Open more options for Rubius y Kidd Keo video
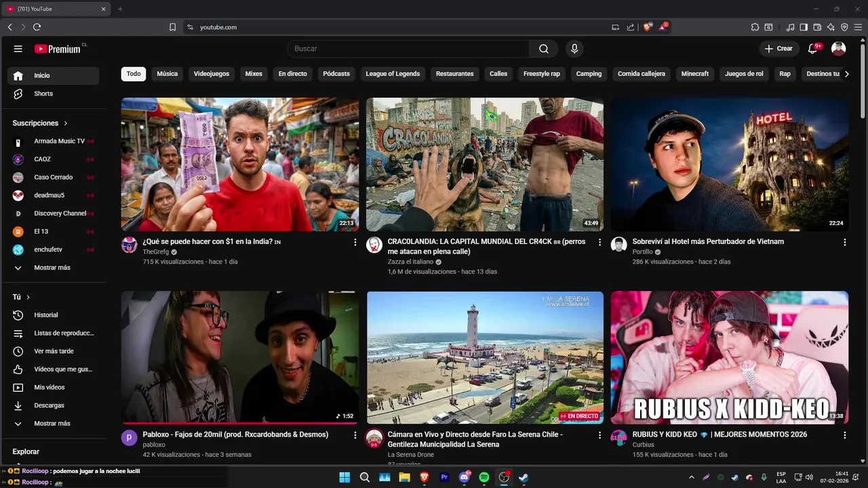 click(x=844, y=435)
